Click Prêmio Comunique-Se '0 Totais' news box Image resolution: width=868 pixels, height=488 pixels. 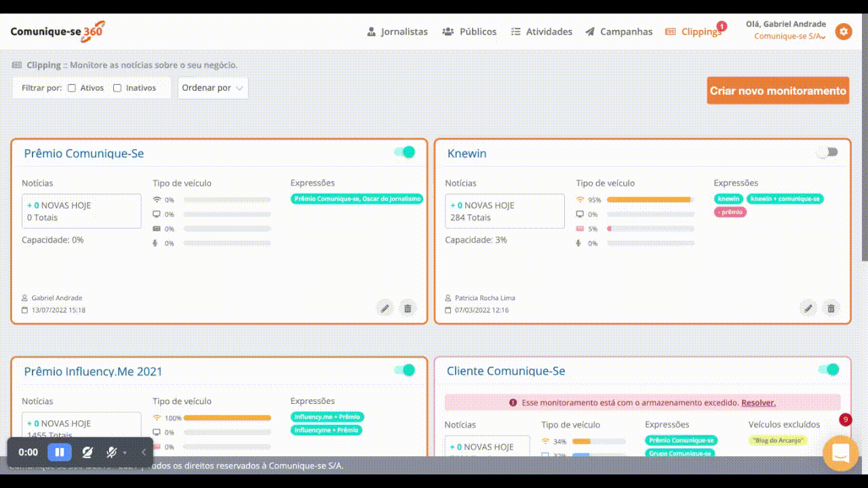(x=81, y=211)
